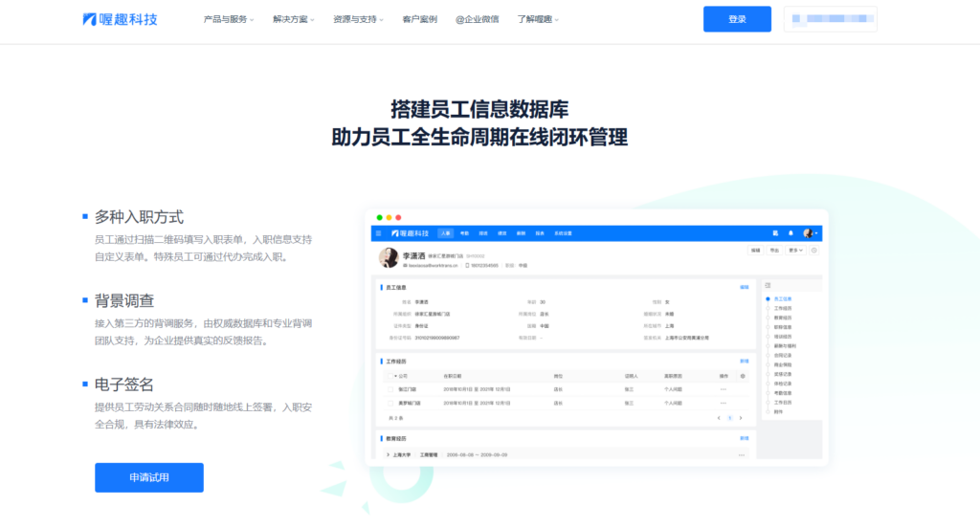Open the user avatar dropdown in the app bar
Screen dimensions: 980x527
[810, 233]
